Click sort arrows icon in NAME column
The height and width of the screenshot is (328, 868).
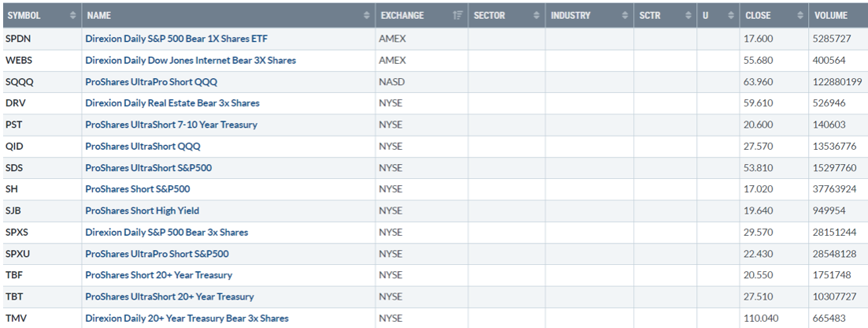tap(367, 16)
